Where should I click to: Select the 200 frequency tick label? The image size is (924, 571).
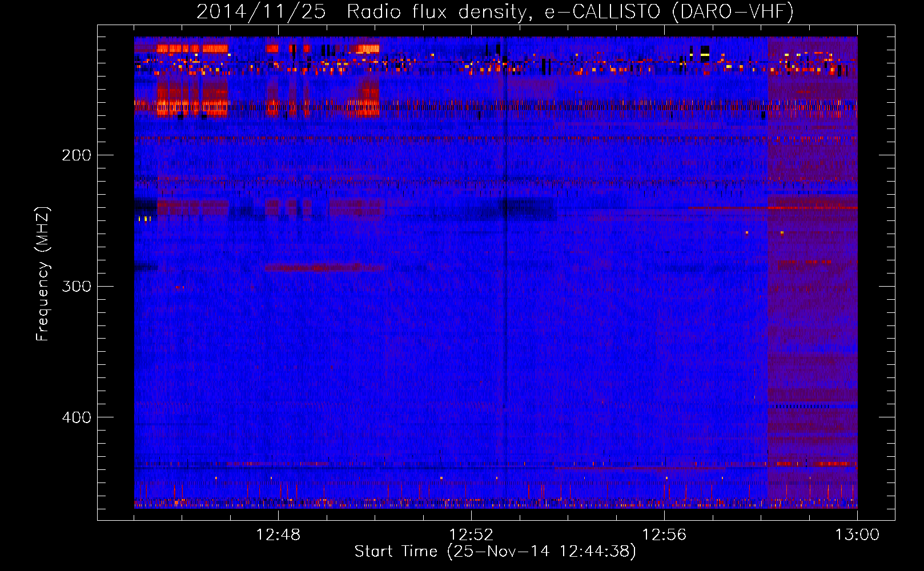[77, 155]
